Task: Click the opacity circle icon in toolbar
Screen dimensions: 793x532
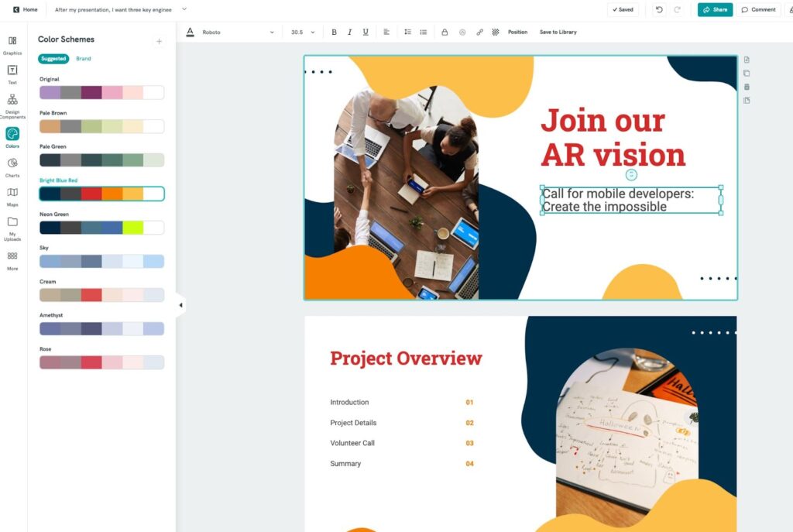Action: click(x=462, y=32)
